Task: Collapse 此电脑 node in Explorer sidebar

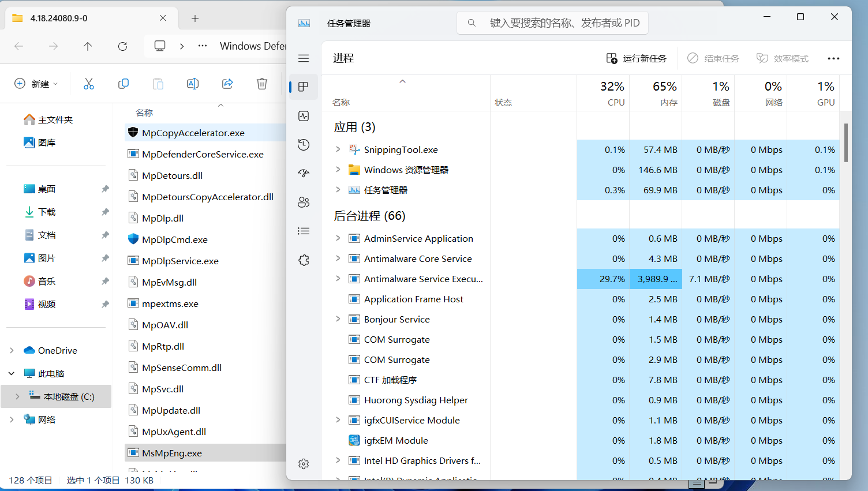Action: pos(12,373)
